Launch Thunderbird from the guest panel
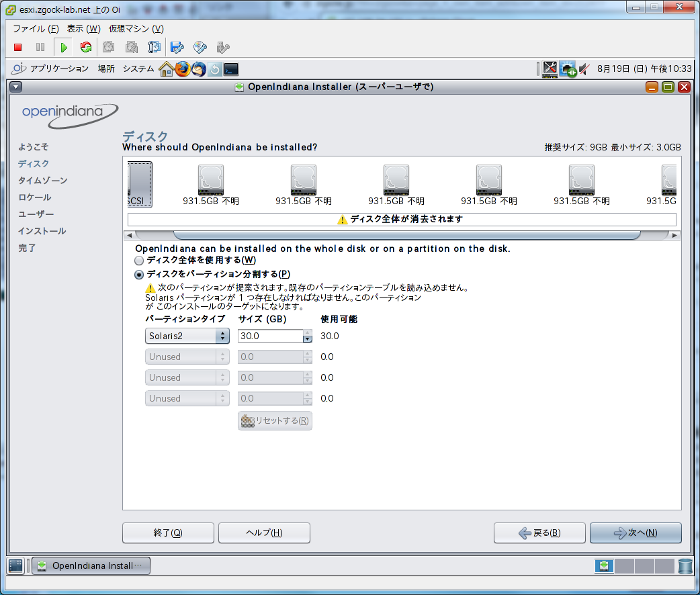The image size is (700, 595). (199, 69)
